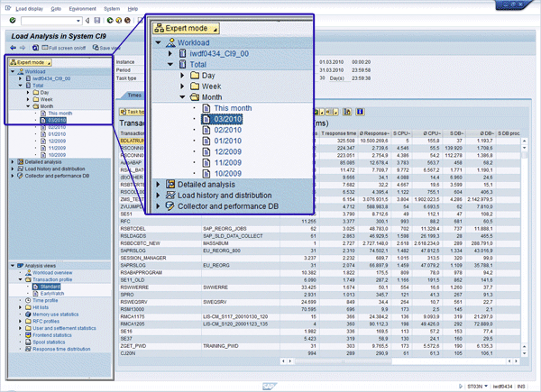This screenshot has height=392, width=541.
Task: Click the CJ20N transaction row
Action: pyautogui.click(x=320, y=353)
